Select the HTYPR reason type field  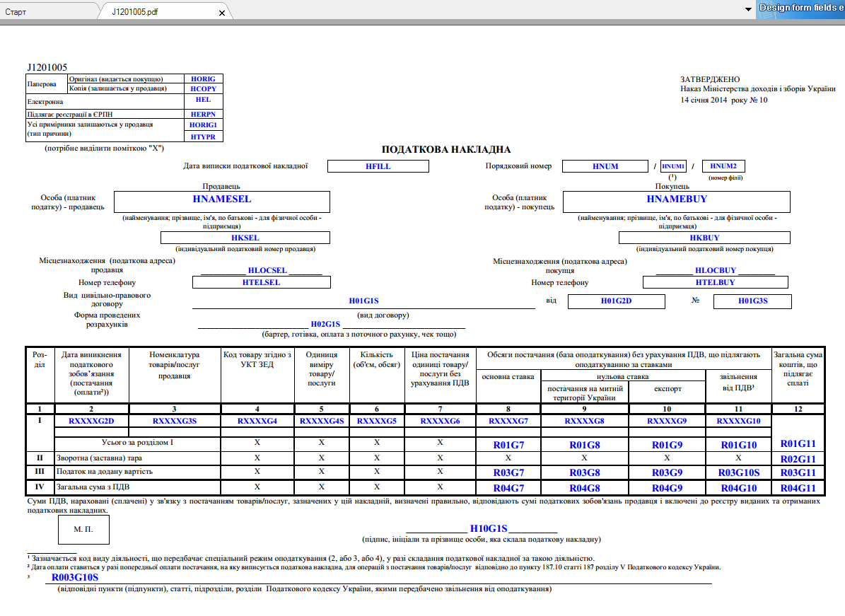(x=202, y=136)
